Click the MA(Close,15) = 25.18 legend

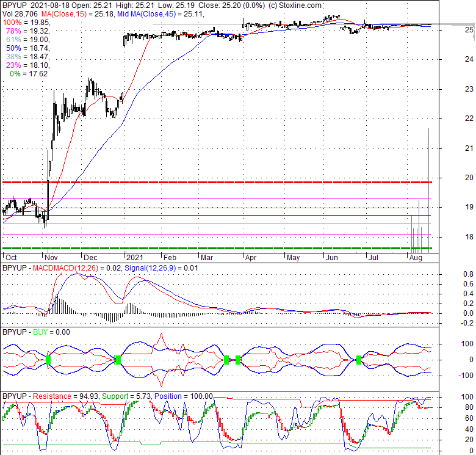click(x=78, y=14)
